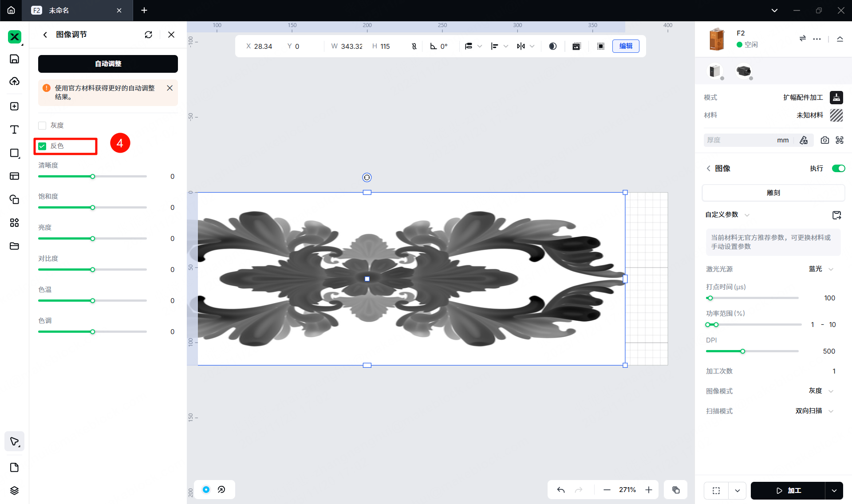
Task: Open the Layers icon at bottom left
Action: (14, 490)
